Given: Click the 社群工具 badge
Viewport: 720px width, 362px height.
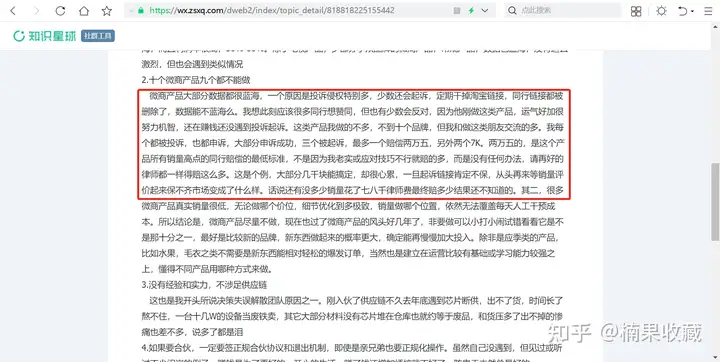Looking at the screenshot, I should 98,36.
